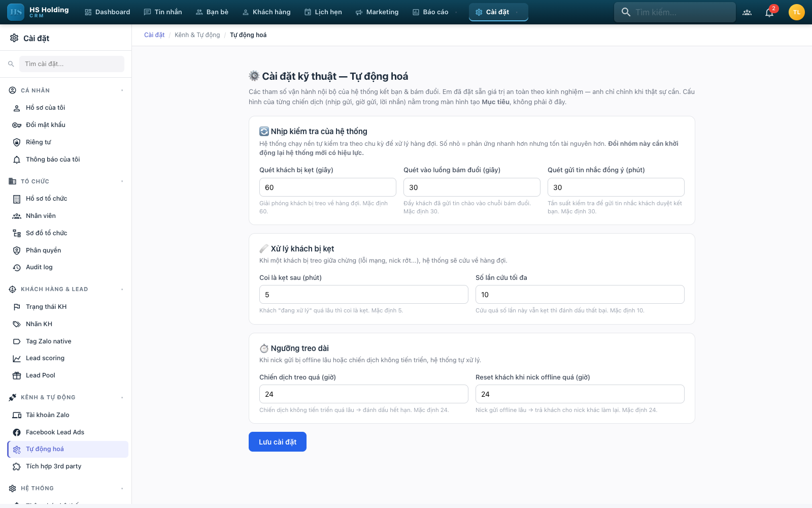Click the 'Tự động hoá' breadcrumb text

pyautogui.click(x=248, y=35)
